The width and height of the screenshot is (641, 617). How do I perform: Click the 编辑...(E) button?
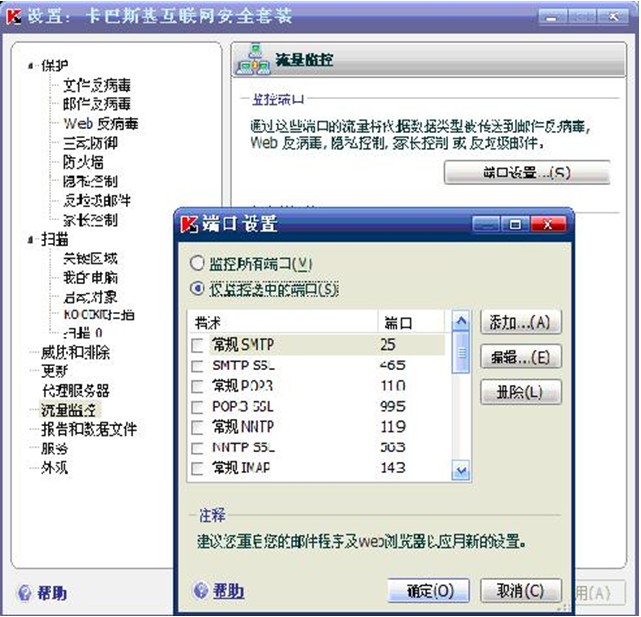(520, 357)
